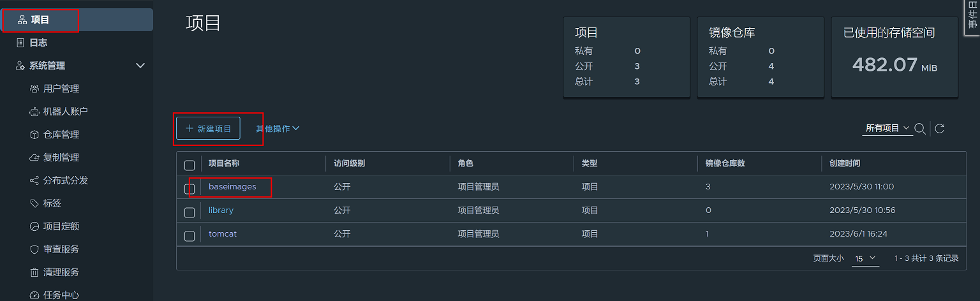Viewport: 980px width, 301px height.
Task: Click the user management icon
Action: (34, 89)
